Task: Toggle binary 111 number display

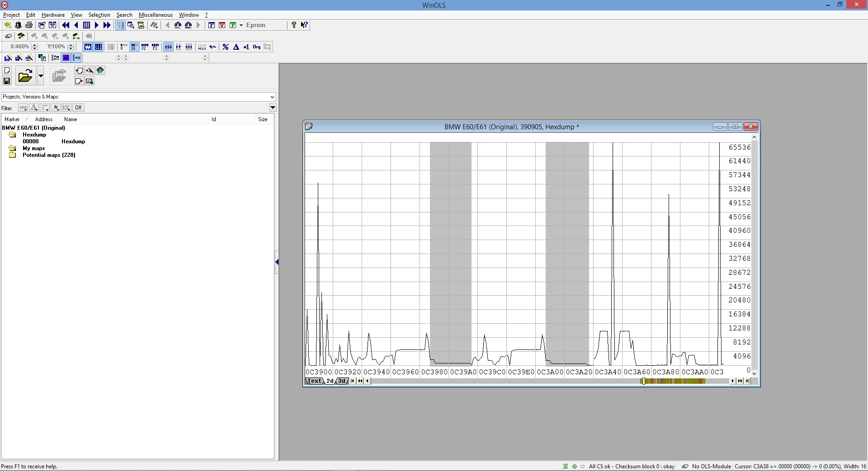Action: pos(189,47)
